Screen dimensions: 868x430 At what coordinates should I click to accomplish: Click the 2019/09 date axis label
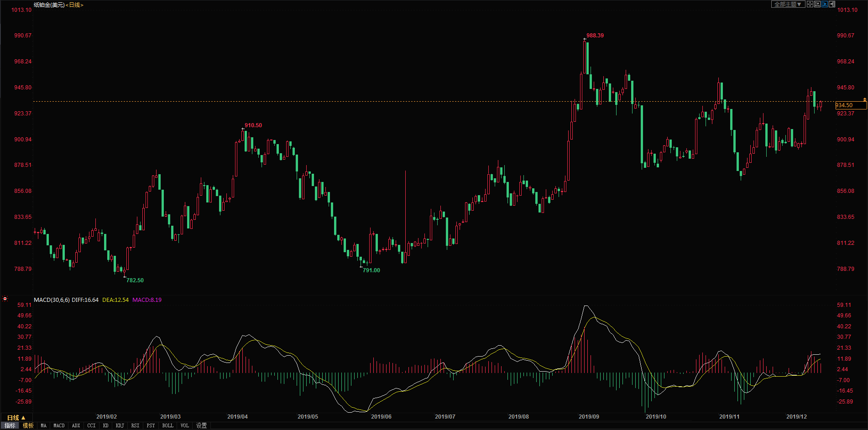pos(589,416)
